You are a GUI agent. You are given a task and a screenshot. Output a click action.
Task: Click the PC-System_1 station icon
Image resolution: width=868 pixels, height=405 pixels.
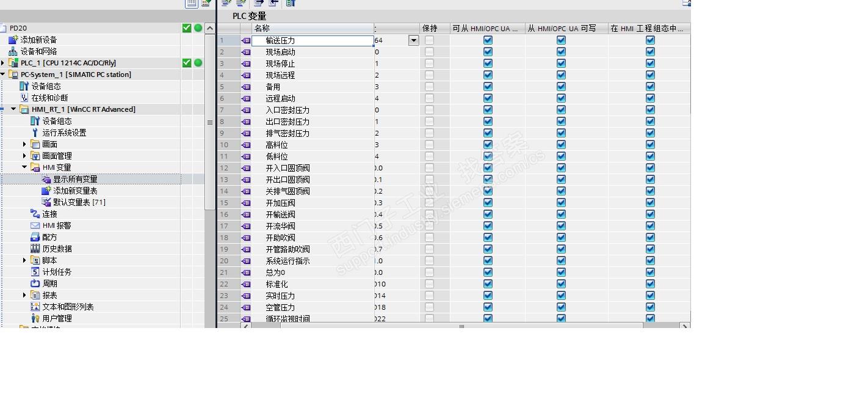coord(13,75)
